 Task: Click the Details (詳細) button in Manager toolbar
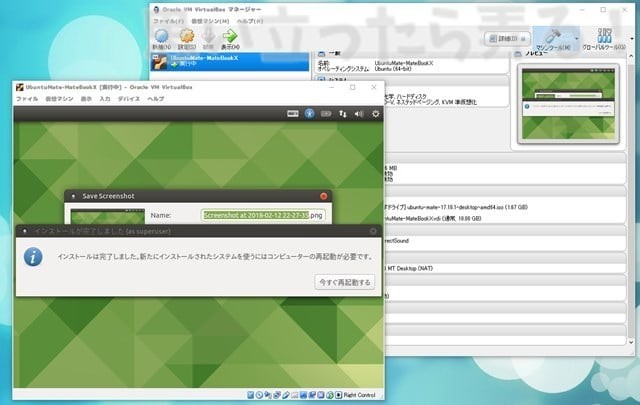507,39
